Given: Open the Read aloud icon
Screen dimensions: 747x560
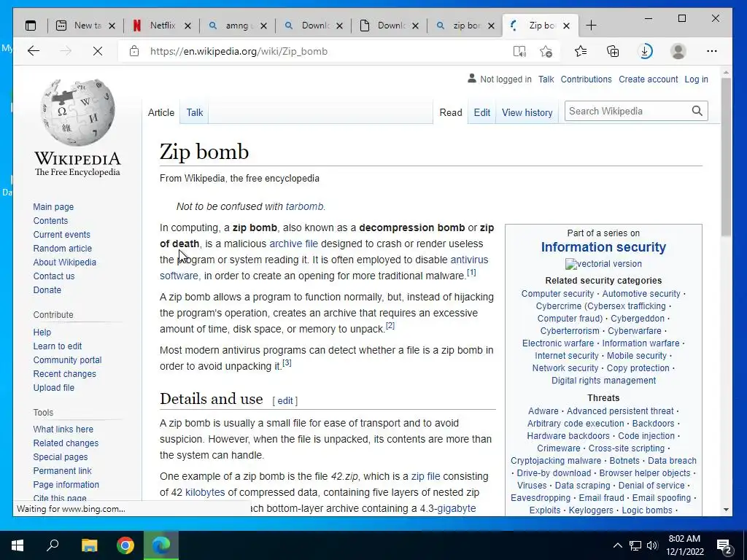Looking at the screenshot, I should point(519,51).
